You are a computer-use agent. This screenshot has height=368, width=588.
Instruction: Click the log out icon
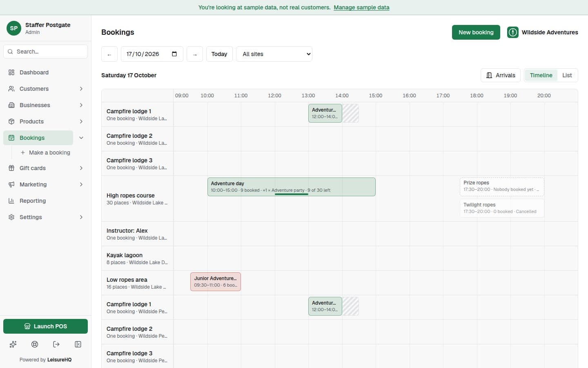56,344
